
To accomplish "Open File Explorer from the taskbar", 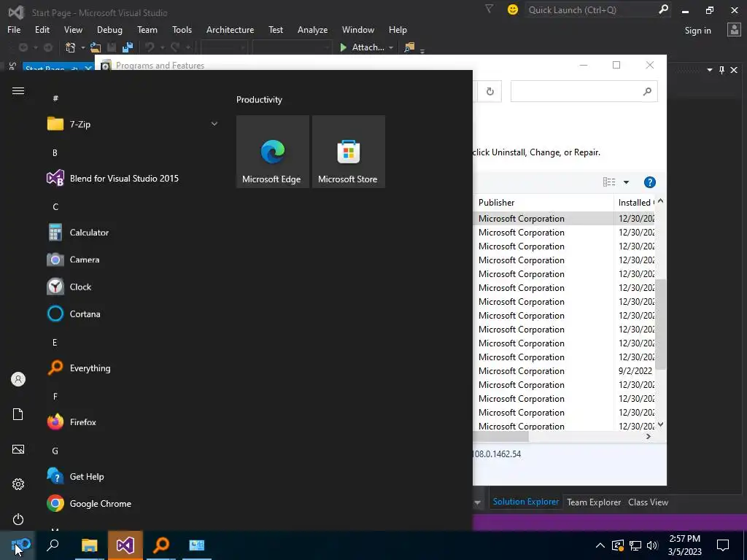I will click(89, 545).
